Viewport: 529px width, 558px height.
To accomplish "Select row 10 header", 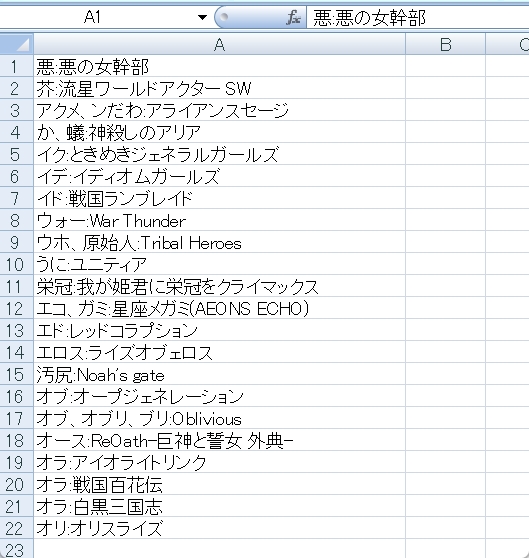I will tap(16, 264).
